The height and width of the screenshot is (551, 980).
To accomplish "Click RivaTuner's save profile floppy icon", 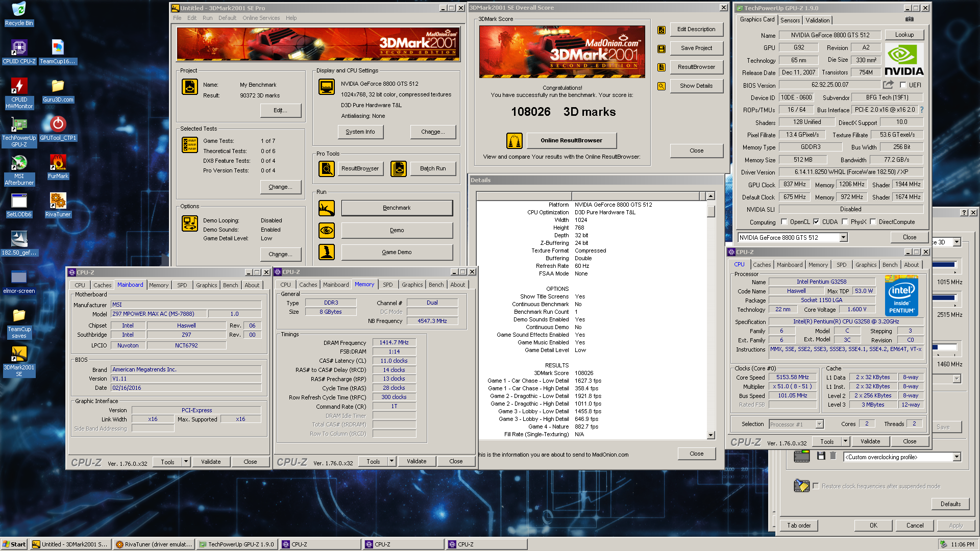I will (821, 456).
